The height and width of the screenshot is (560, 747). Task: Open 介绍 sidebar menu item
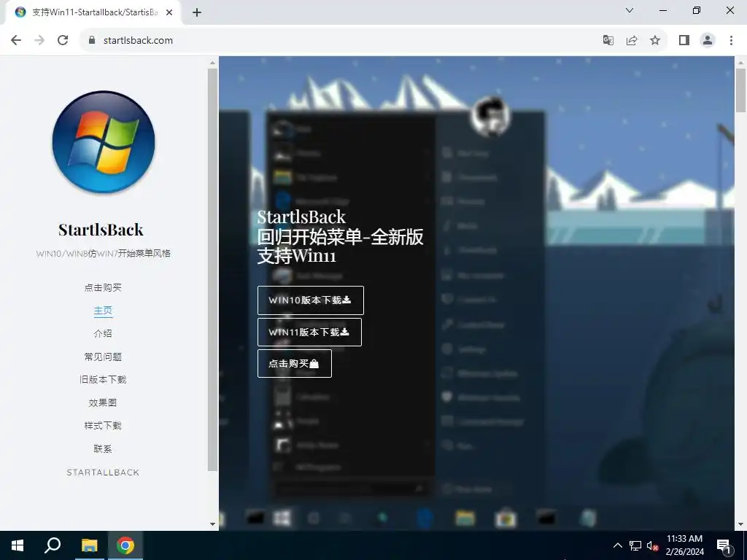pyautogui.click(x=103, y=333)
